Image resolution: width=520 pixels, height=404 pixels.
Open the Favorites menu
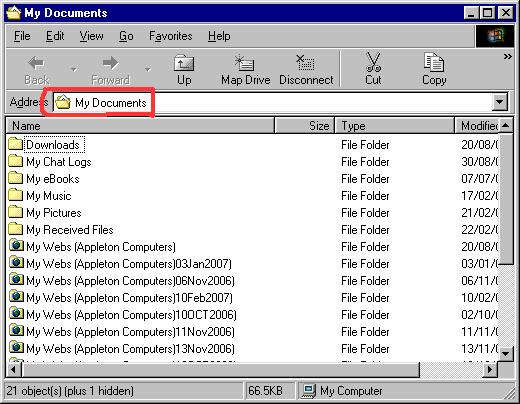(171, 36)
